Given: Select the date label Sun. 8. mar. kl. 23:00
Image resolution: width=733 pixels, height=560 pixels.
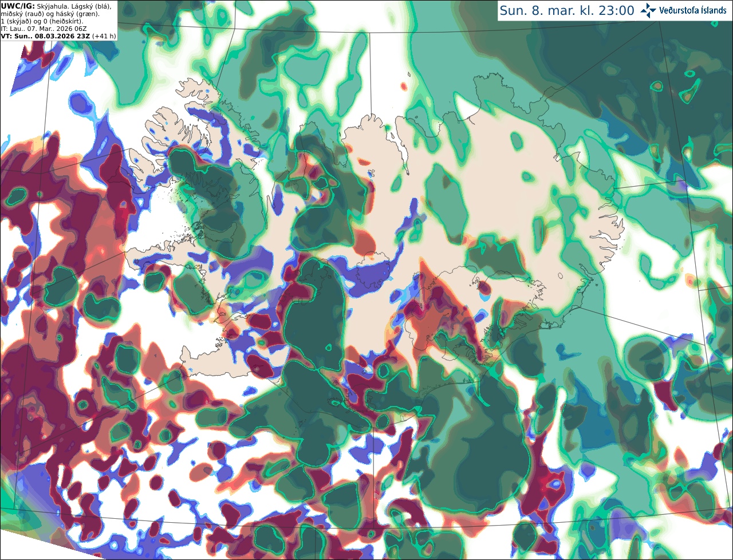Looking at the screenshot, I should coord(567,11).
